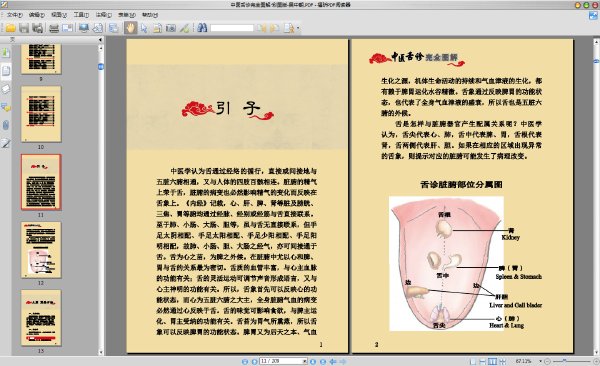This screenshot has height=366, width=600.
Task: Open the zoom percentage dropdown arrow
Action: tap(540, 361)
